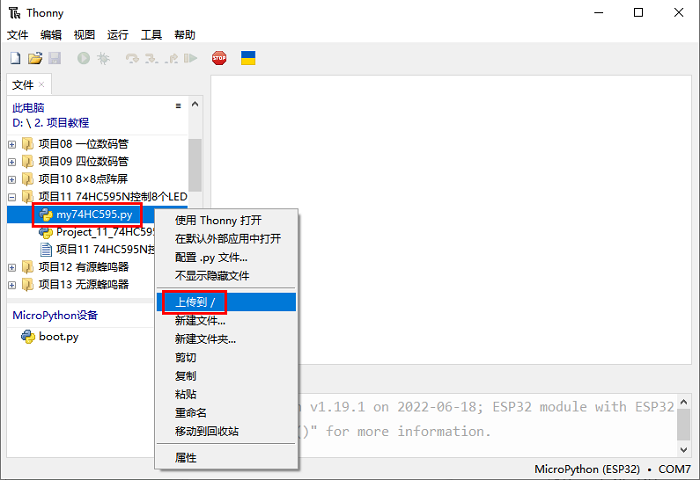Run current script with green play icon
The image size is (700, 480).
[x=83, y=58]
